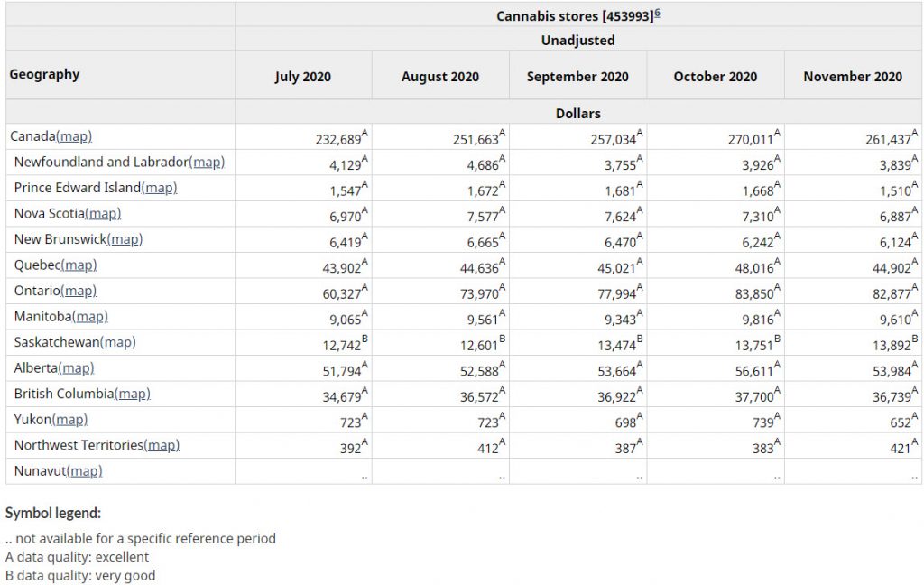Follow the Nova Scotia map link
This screenshot has height=585, width=924.
tap(103, 214)
